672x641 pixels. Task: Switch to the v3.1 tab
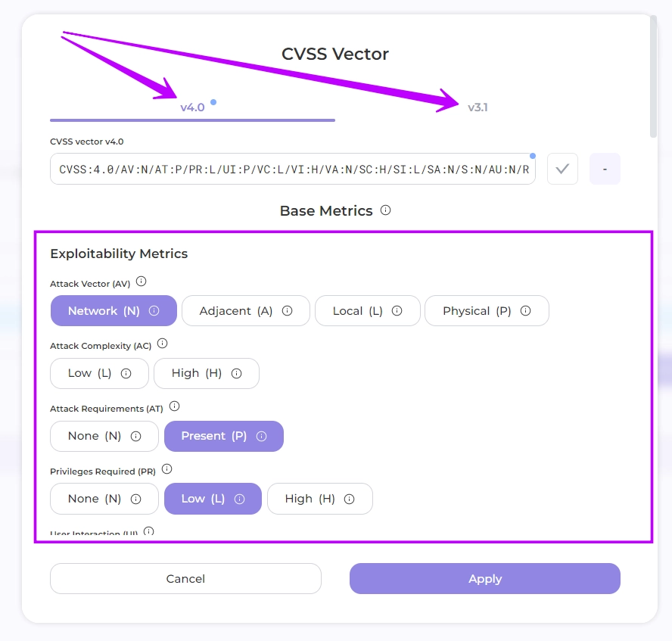[478, 107]
